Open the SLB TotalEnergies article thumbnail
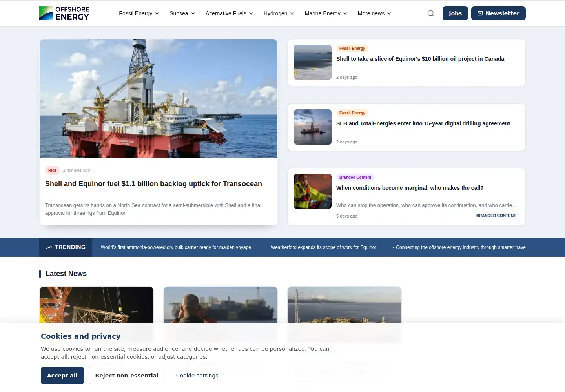565x392 pixels. pos(313,127)
